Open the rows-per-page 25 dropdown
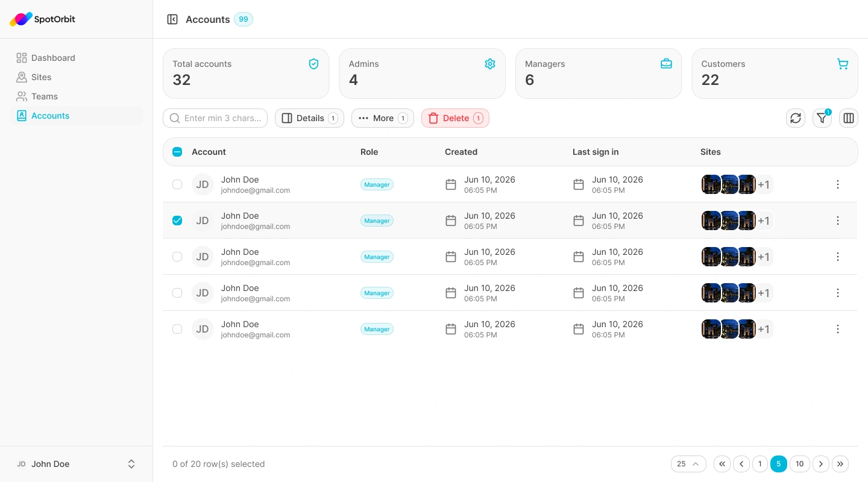Image resolution: width=868 pixels, height=482 pixels. [688, 464]
